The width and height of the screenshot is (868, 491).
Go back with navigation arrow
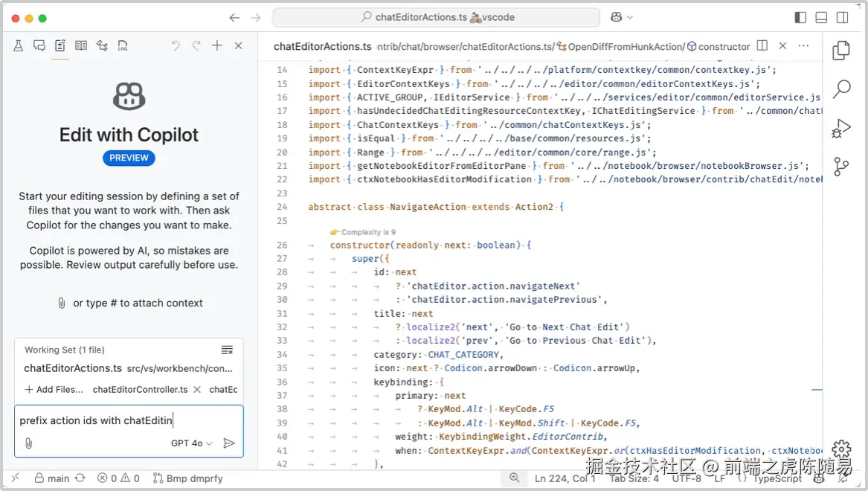click(x=234, y=18)
